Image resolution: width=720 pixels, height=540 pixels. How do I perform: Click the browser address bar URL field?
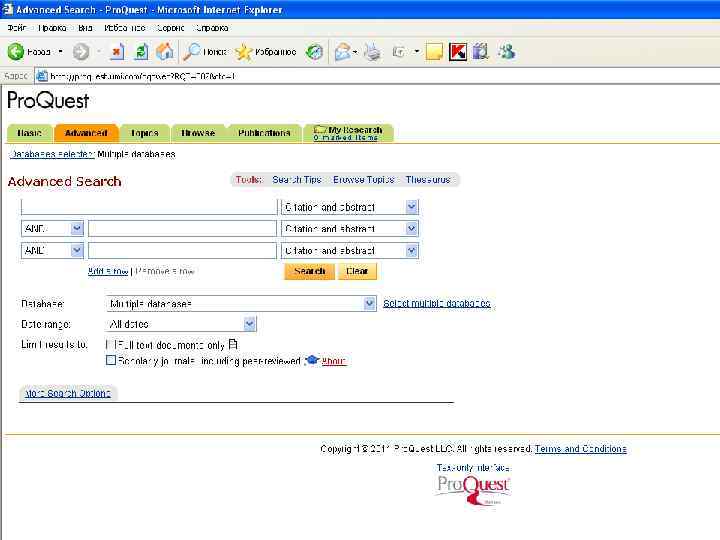[377, 76]
